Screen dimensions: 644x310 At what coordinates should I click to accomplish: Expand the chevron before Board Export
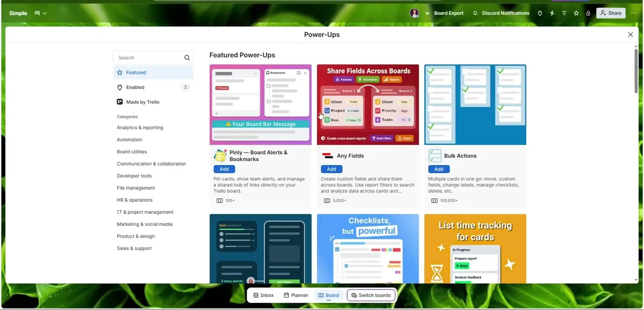[x=427, y=13]
